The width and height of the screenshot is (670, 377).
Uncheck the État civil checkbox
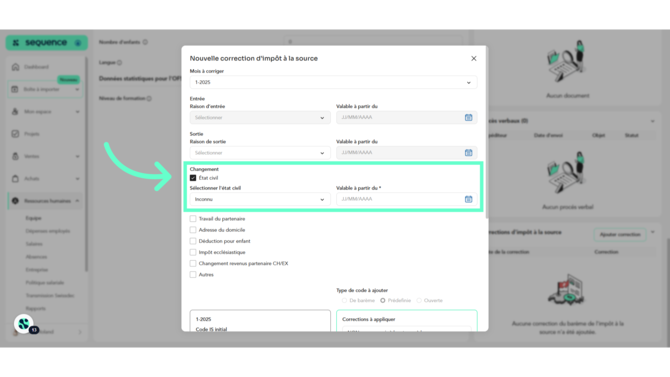[193, 178]
